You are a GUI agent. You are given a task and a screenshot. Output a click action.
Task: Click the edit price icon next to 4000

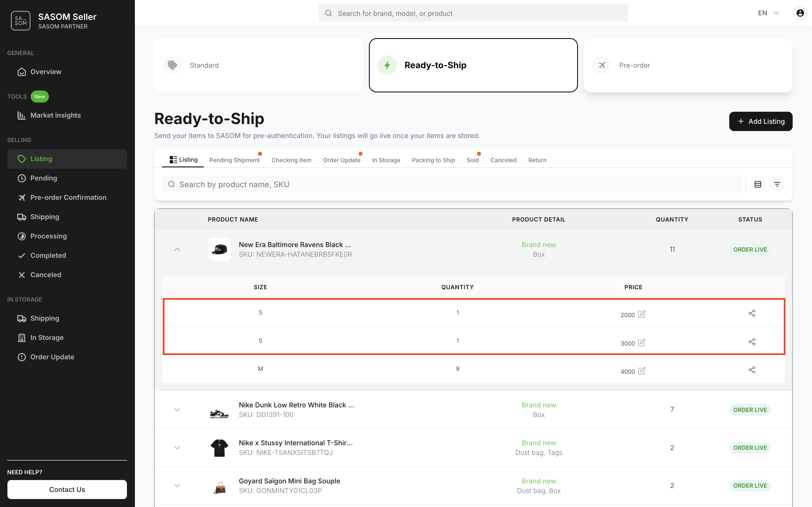click(x=642, y=371)
